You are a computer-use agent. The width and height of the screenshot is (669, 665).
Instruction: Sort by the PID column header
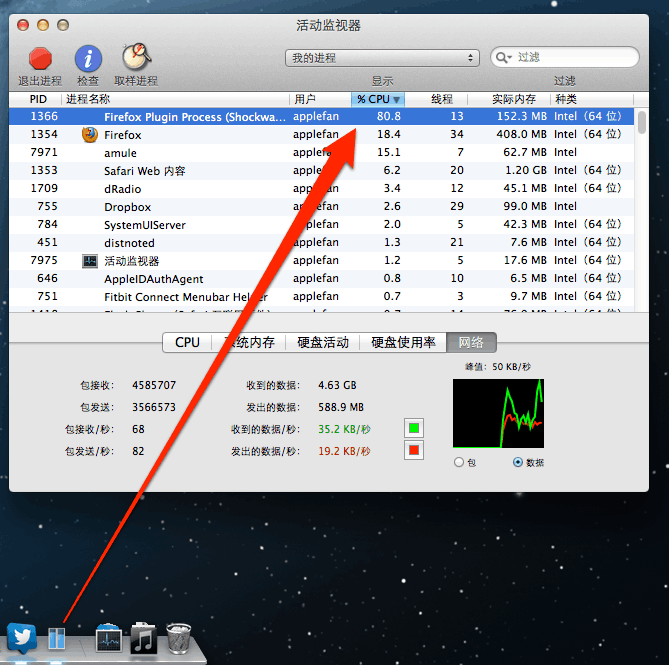[36, 99]
